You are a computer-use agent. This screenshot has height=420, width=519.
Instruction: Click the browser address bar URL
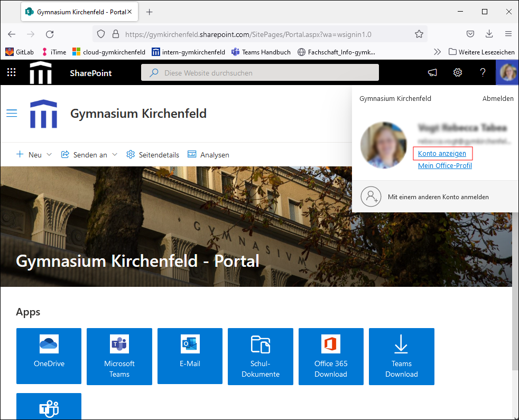(x=248, y=34)
